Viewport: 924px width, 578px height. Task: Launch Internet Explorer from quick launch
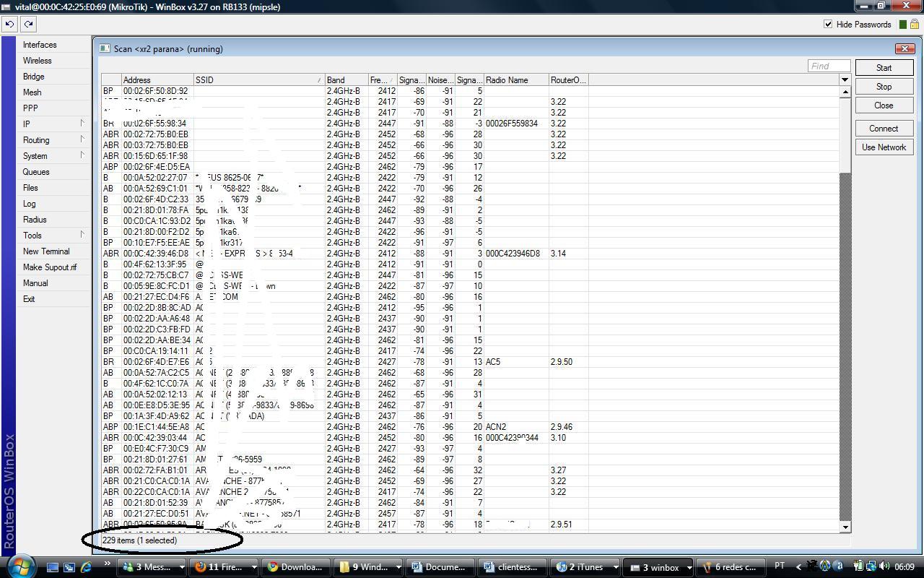(x=86, y=567)
